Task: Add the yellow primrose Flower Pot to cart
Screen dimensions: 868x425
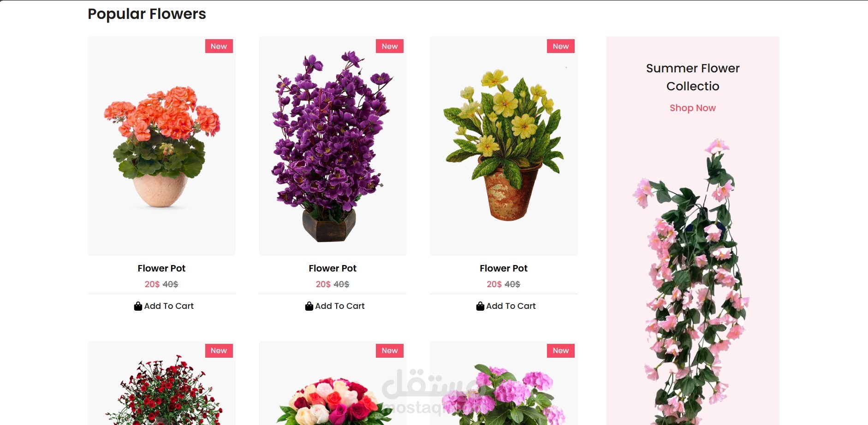Action: pos(506,306)
